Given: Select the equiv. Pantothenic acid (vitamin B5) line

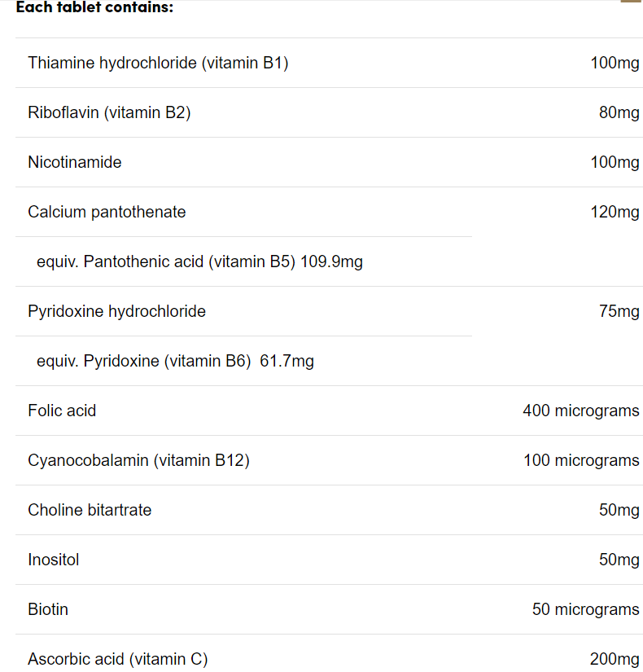Looking at the screenshot, I should point(199,261).
